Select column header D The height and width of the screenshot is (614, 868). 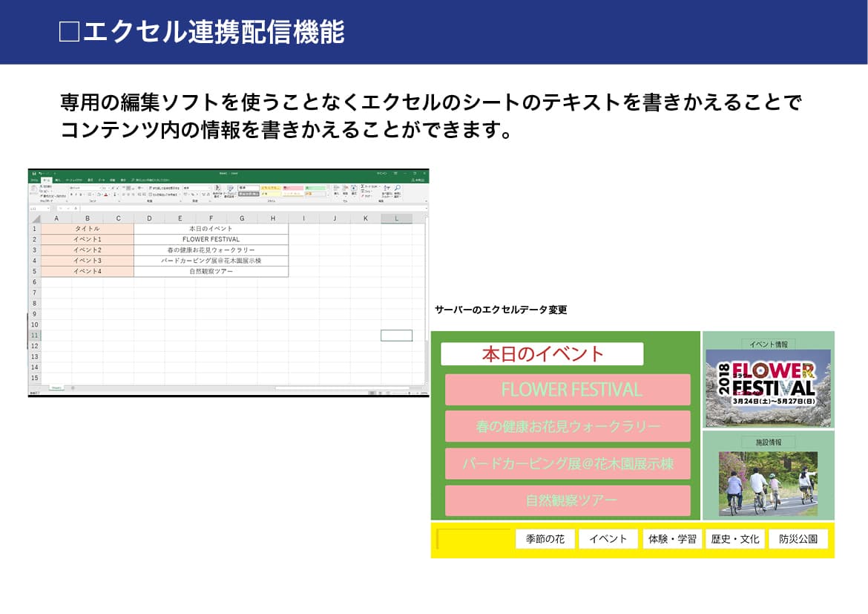click(x=149, y=218)
